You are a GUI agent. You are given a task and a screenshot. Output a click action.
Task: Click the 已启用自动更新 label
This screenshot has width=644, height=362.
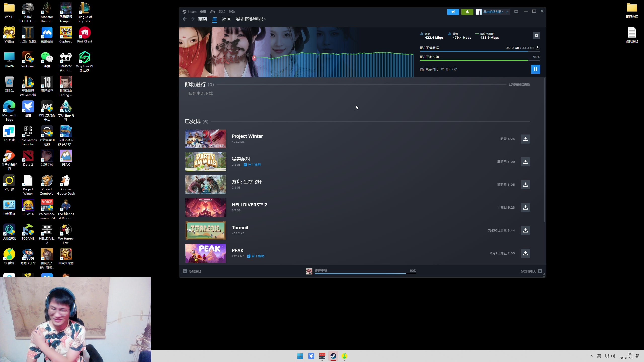point(519,84)
